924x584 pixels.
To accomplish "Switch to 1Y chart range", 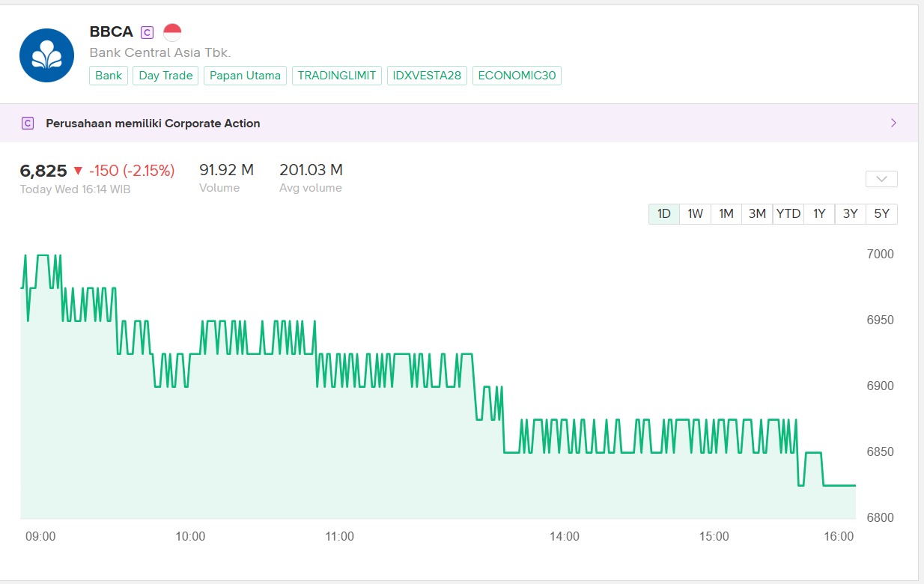I will pyautogui.click(x=819, y=213).
